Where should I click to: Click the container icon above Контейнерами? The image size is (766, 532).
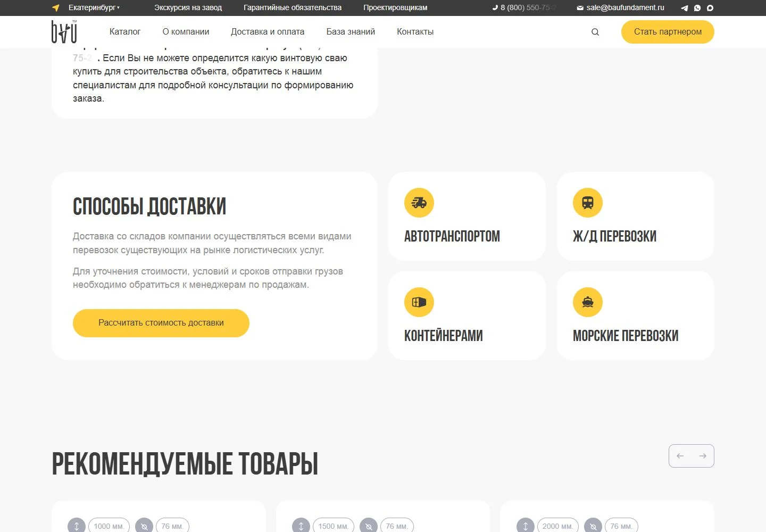click(x=419, y=302)
